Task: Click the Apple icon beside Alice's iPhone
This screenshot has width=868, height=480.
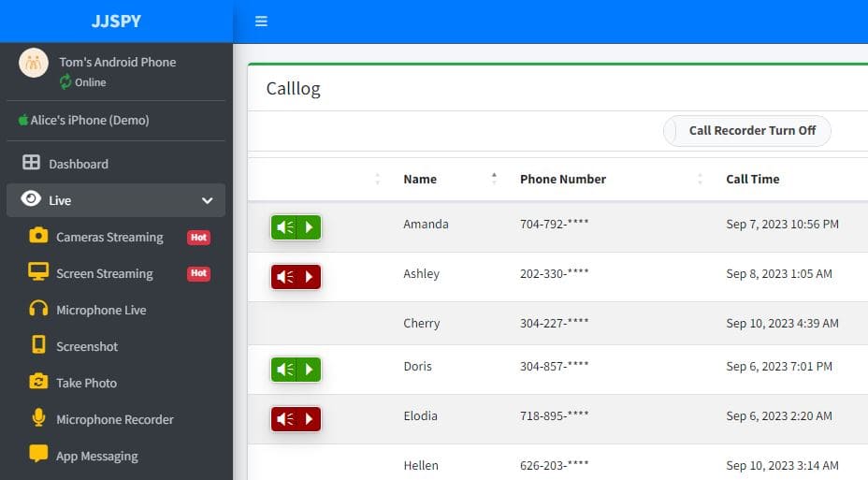Action: coord(23,120)
